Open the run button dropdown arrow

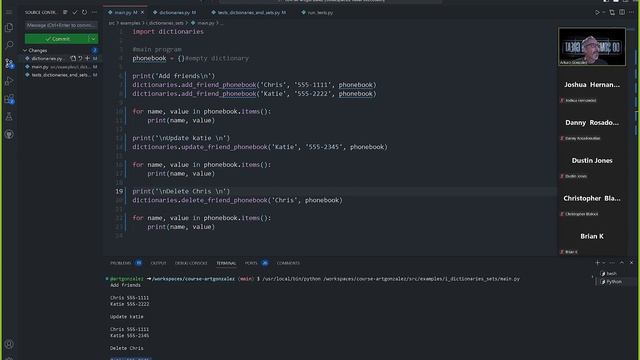(x=604, y=13)
